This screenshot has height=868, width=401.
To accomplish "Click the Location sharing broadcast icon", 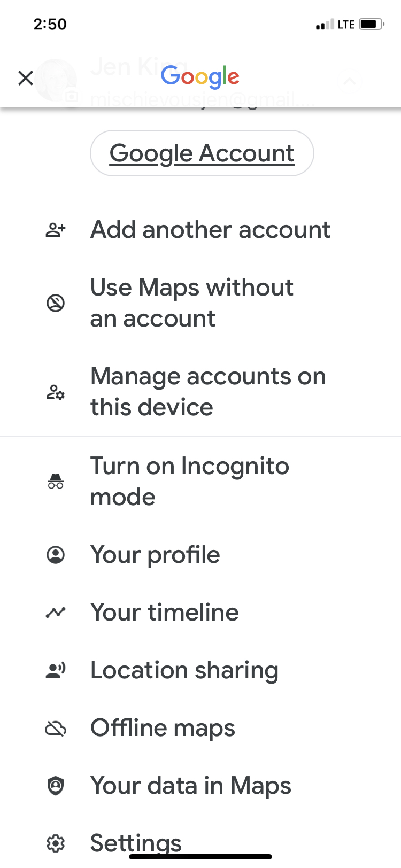I will point(55,670).
